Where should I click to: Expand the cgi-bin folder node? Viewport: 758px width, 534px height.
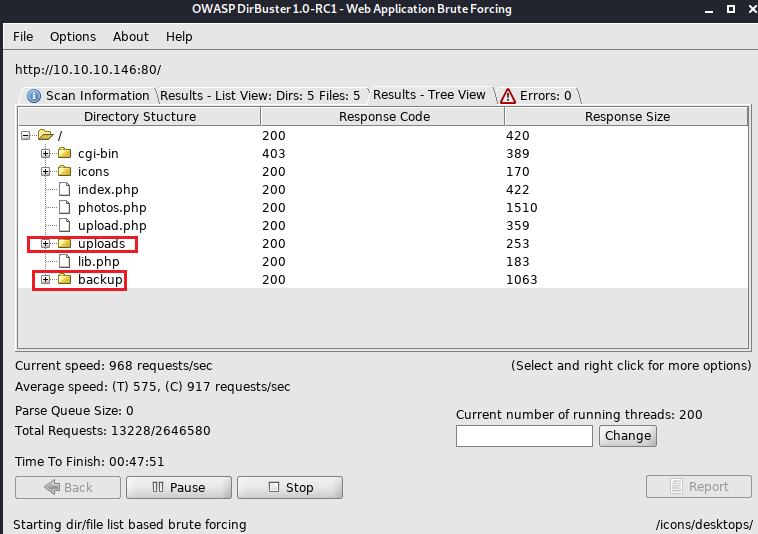pyautogui.click(x=45, y=154)
